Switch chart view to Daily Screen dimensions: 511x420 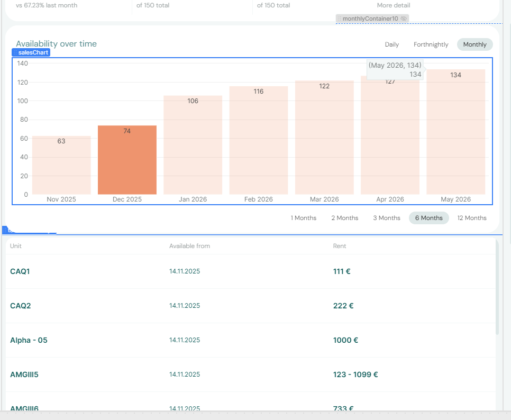pyautogui.click(x=391, y=44)
